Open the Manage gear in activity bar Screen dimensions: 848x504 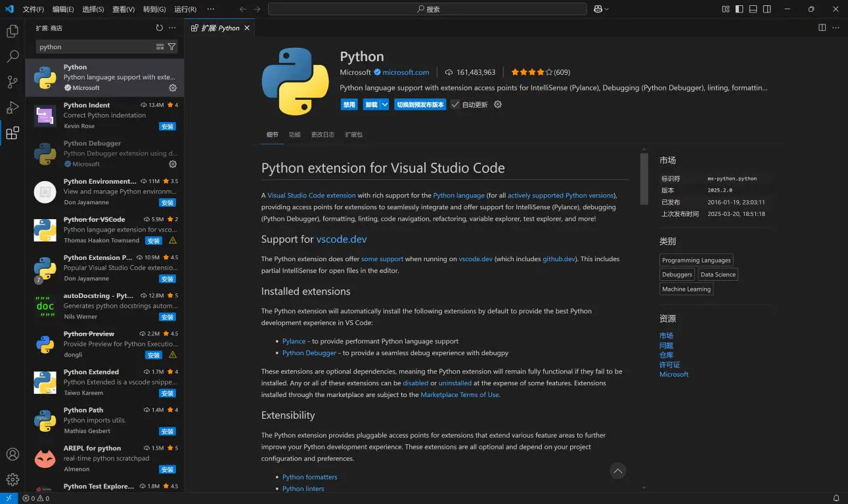(x=12, y=480)
